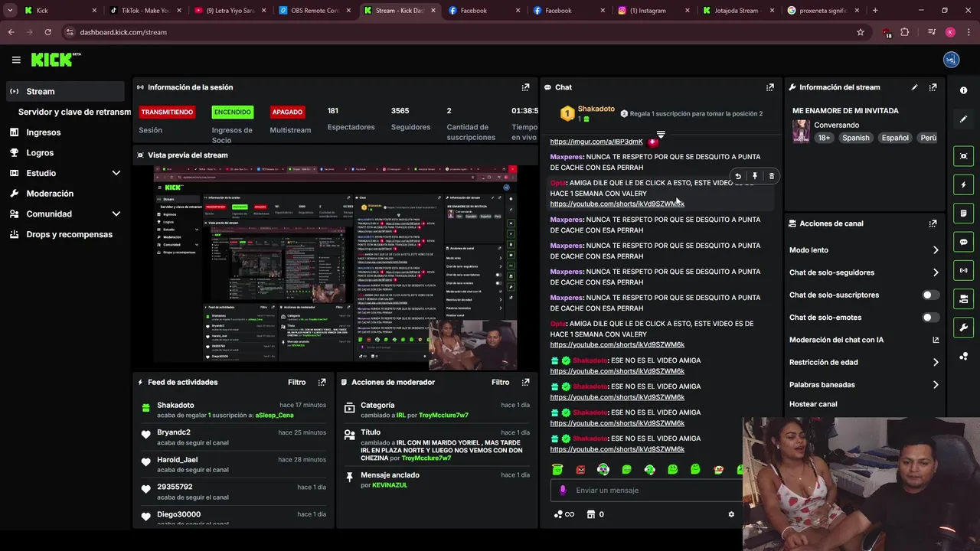This screenshot has width=980, height=551.
Task: Select Stream in the left sidebar
Action: click(66, 91)
